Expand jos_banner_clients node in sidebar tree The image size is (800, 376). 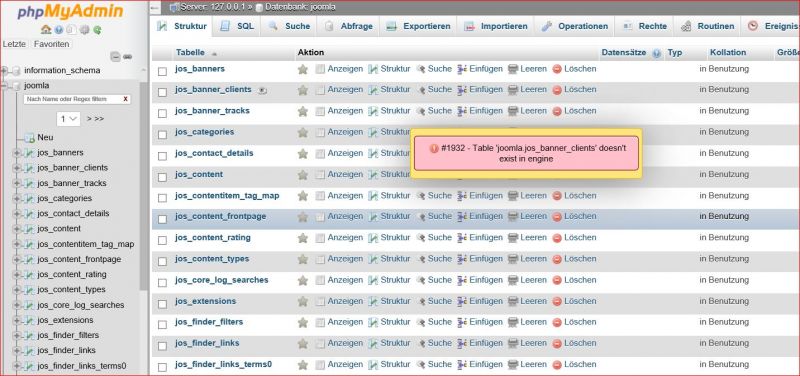17,168
